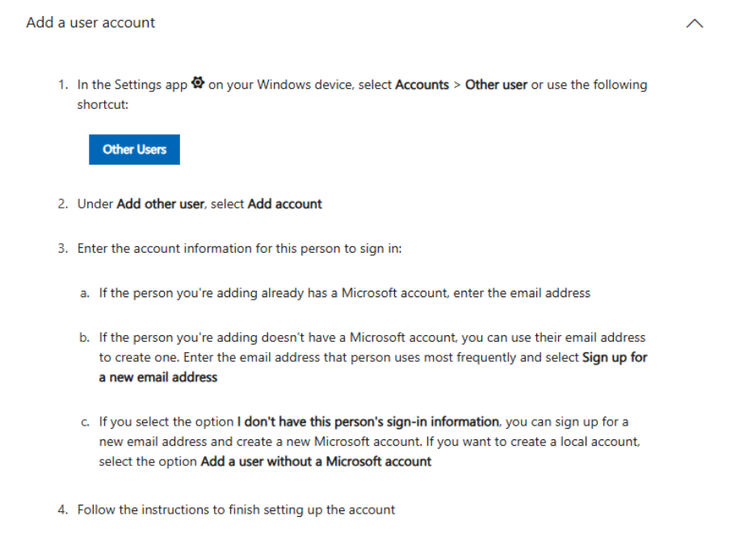Collapse the Add a user account section
The height and width of the screenshot is (533, 756).
point(695,23)
